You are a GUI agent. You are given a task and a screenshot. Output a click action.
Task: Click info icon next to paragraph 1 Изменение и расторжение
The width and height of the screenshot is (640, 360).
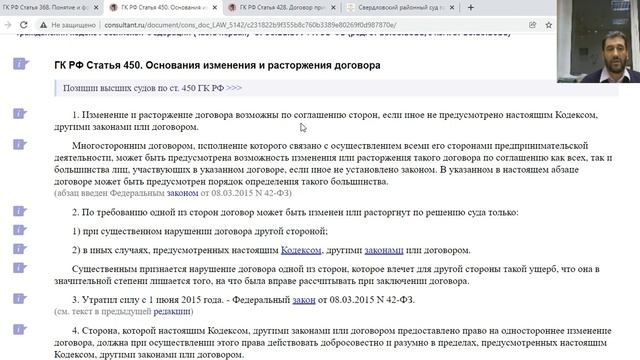click(20, 113)
